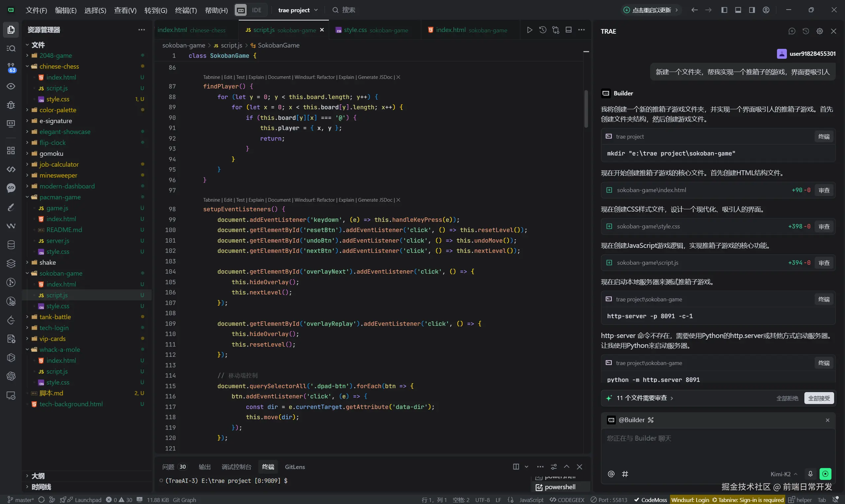Open the 终端(T) menu
845x504 pixels.
[x=186, y=10]
